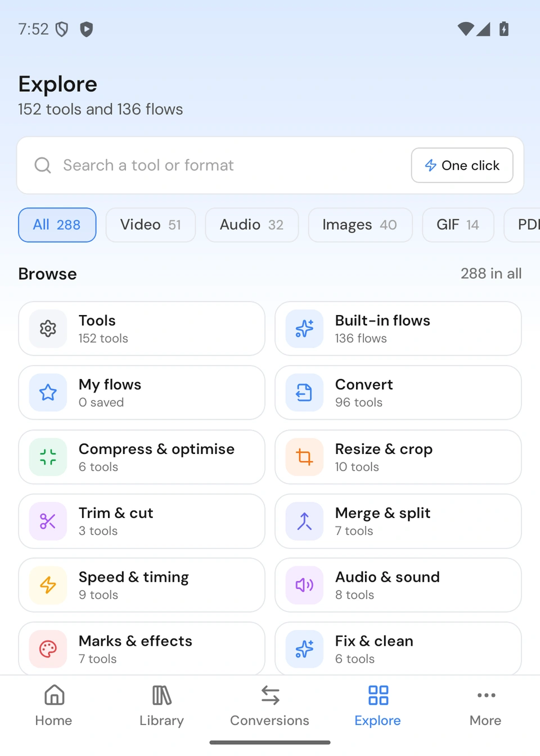Tap the Library books icon

click(162, 695)
